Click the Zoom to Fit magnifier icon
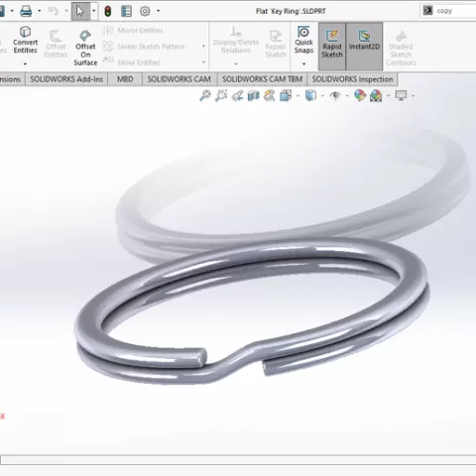The image size is (476, 476). pos(205,96)
